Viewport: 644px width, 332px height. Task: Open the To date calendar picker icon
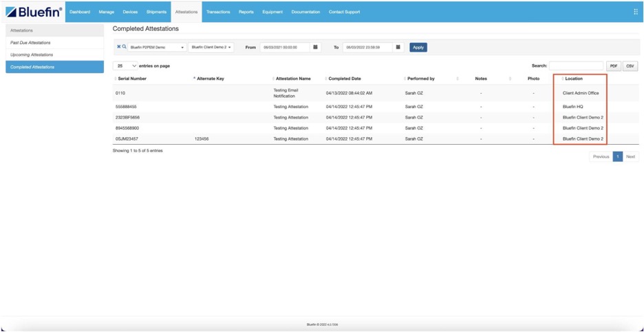398,48
